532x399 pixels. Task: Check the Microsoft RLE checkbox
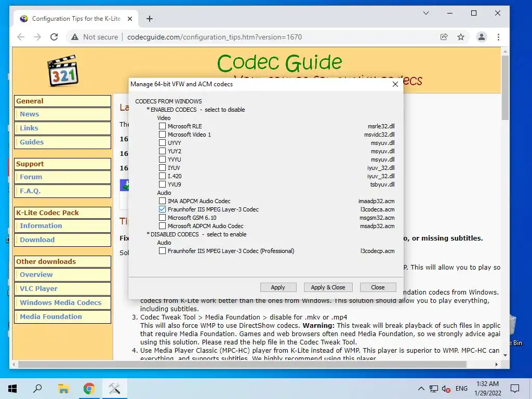click(x=162, y=126)
